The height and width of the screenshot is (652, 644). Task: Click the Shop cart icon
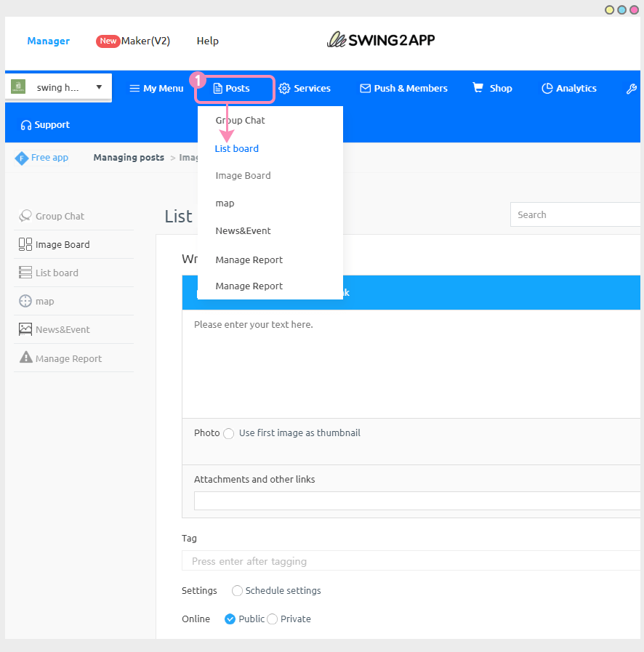pos(477,88)
